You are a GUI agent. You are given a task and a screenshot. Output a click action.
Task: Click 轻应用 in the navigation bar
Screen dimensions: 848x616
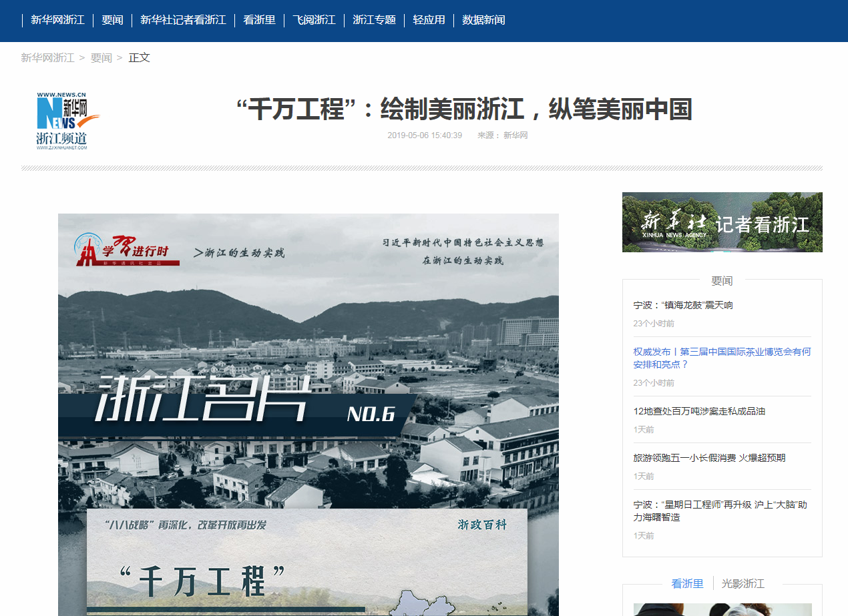click(429, 20)
